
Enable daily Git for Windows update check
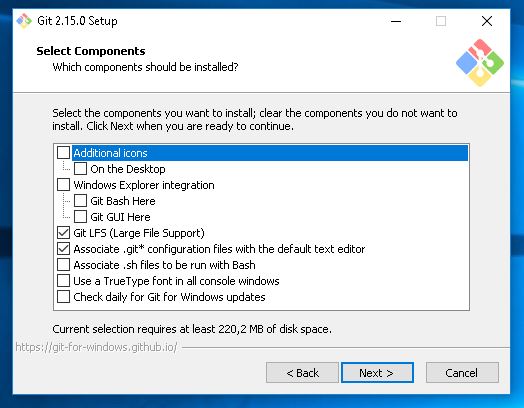pos(63,297)
